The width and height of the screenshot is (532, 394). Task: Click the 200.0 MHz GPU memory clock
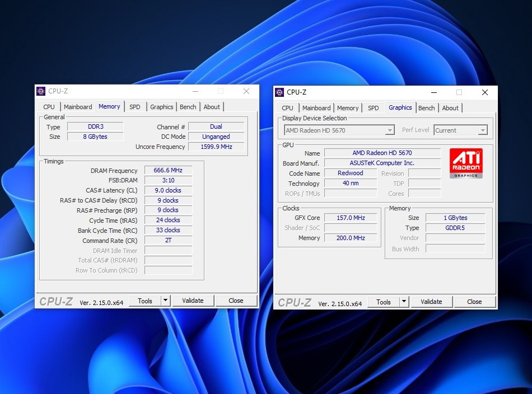[351, 238]
